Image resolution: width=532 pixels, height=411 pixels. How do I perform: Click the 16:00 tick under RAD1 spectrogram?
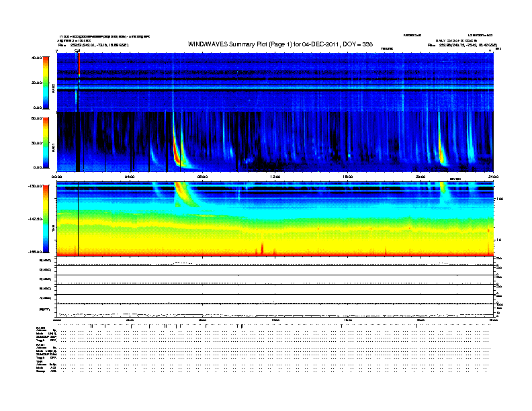tap(348, 177)
